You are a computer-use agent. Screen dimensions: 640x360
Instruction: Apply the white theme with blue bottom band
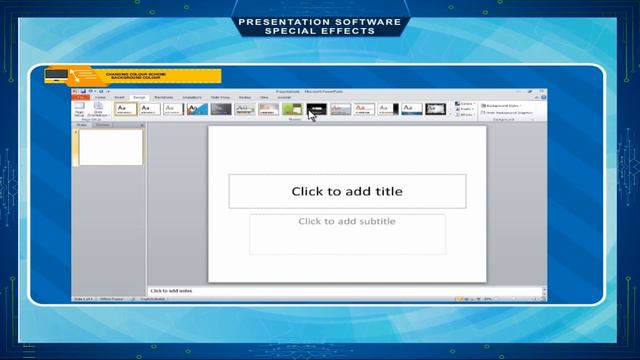click(x=412, y=109)
